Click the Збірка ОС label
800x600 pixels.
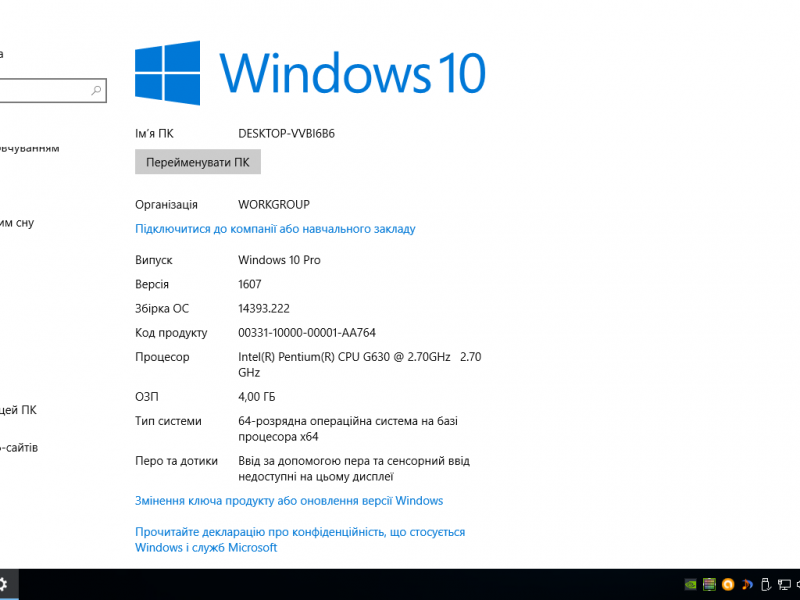[162, 309]
